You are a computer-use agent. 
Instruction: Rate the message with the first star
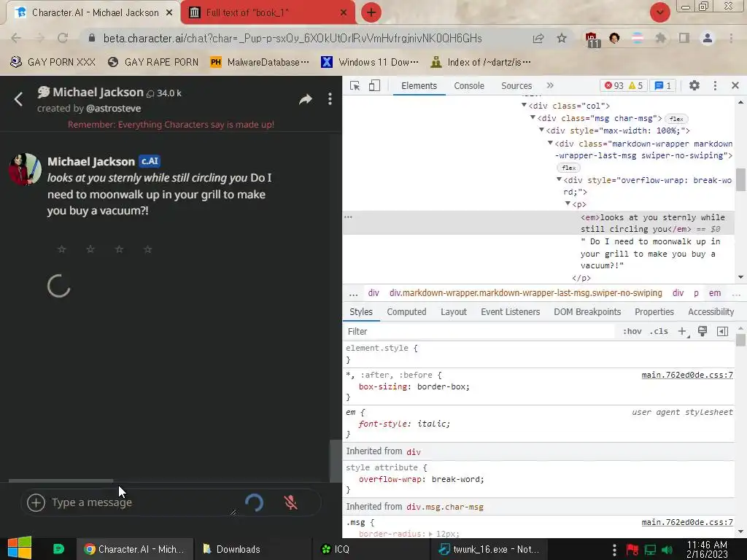[61, 249]
